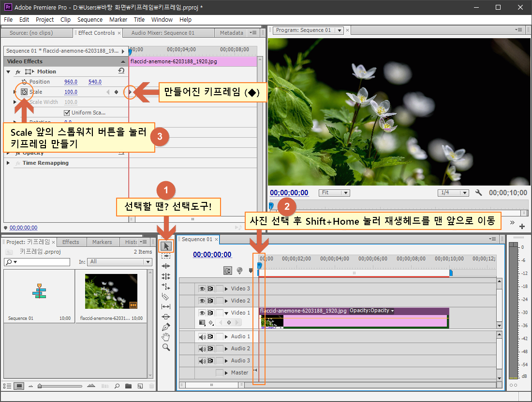Open the Marker menu

click(x=118, y=20)
